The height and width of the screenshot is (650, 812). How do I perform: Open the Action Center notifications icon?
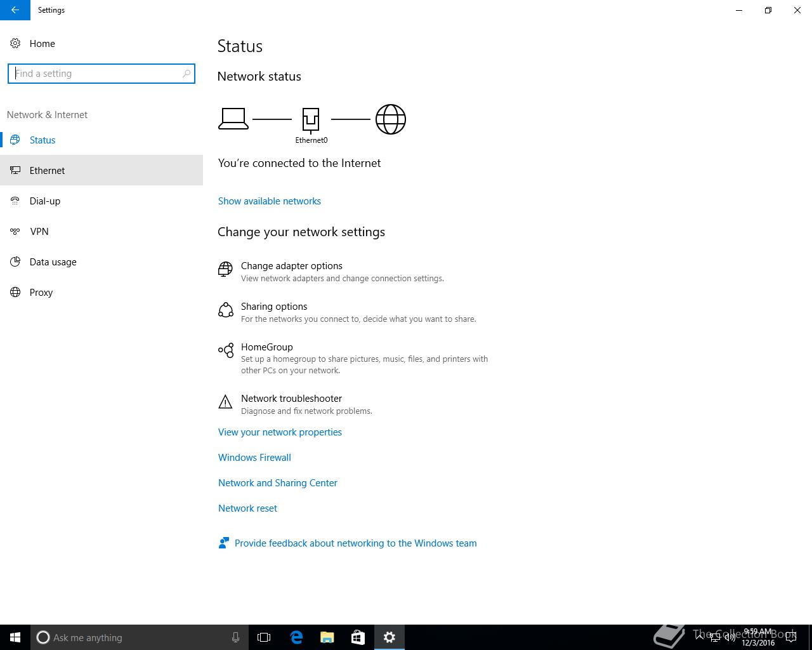[x=791, y=637]
